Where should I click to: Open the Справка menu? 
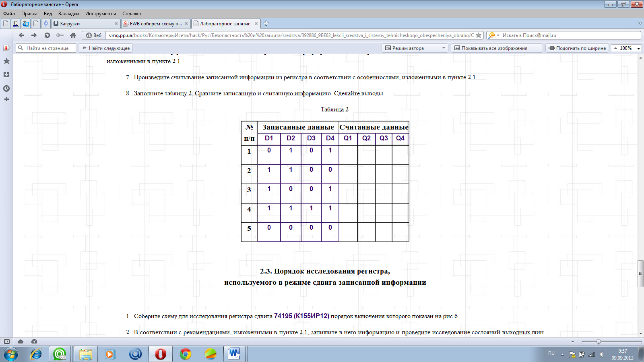[132, 14]
